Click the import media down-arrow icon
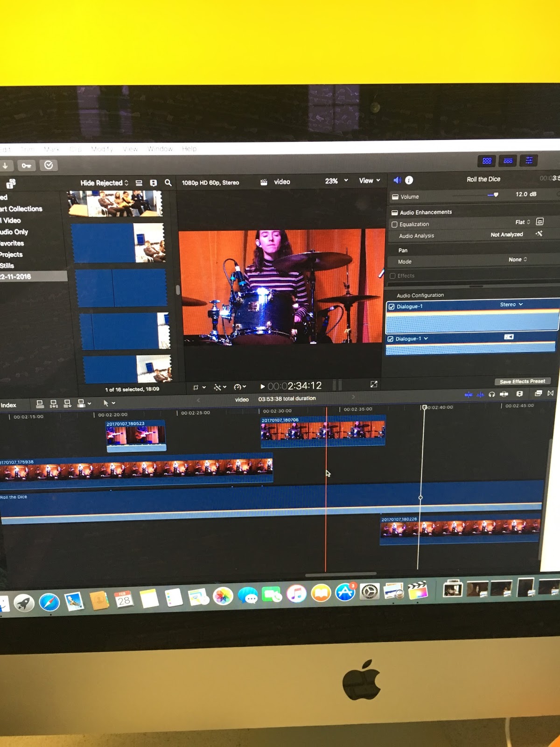The height and width of the screenshot is (747, 560). (5, 165)
